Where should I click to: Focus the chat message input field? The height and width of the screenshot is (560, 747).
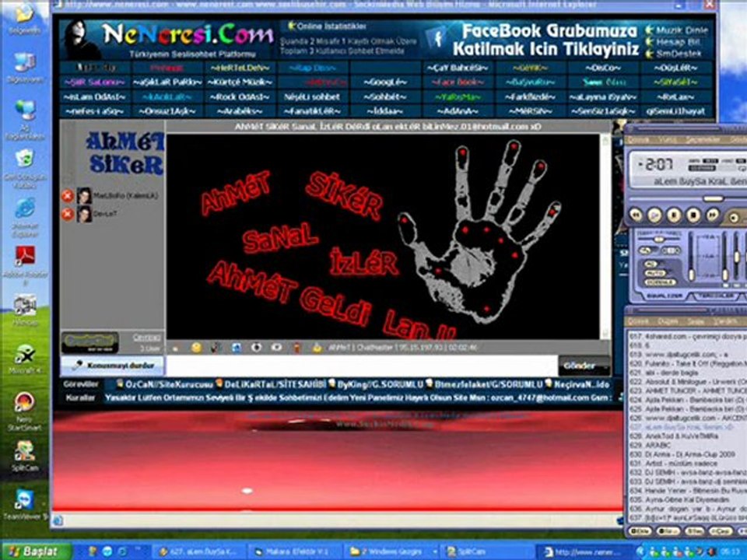tap(362, 366)
